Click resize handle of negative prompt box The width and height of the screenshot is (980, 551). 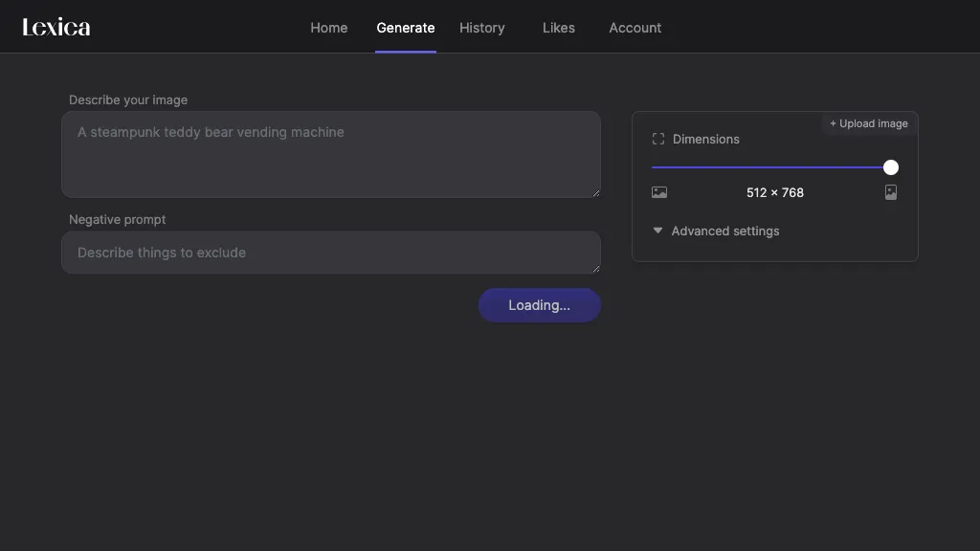click(595, 269)
